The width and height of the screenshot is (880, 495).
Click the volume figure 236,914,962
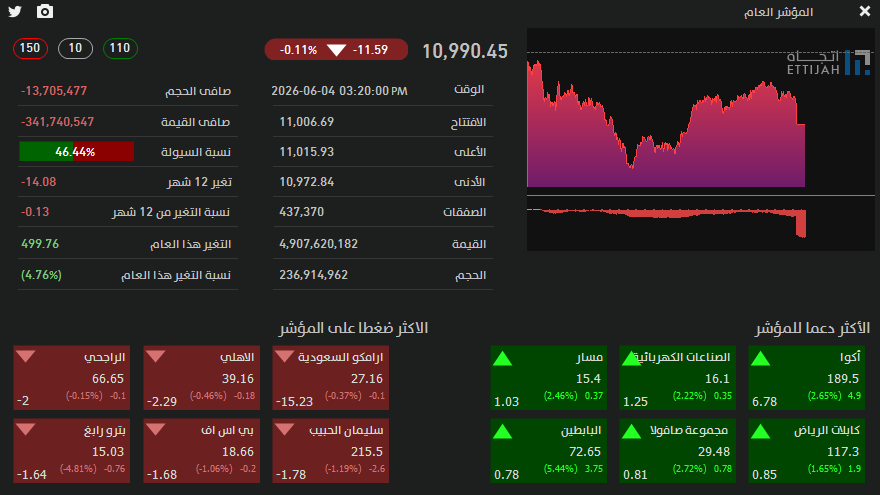(x=313, y=275)
